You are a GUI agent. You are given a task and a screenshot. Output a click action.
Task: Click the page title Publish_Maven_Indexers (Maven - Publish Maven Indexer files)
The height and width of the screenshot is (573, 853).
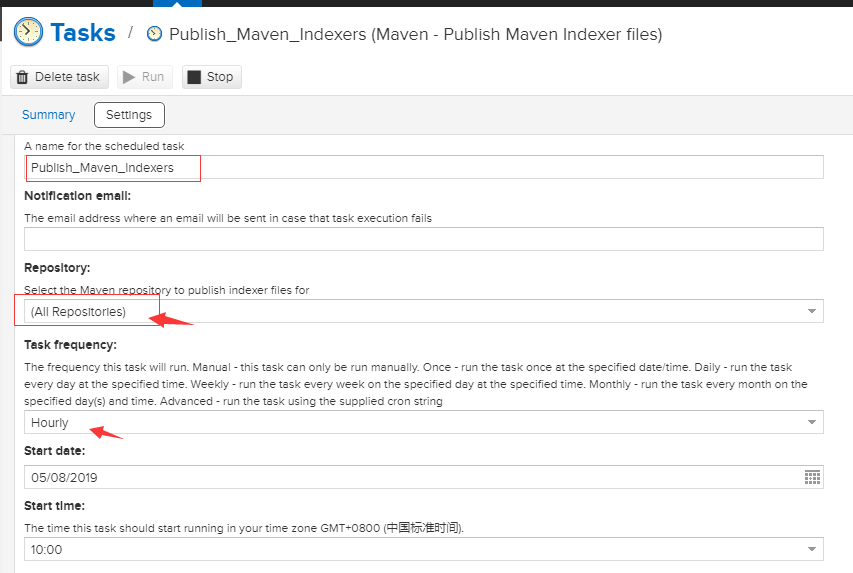416,34
